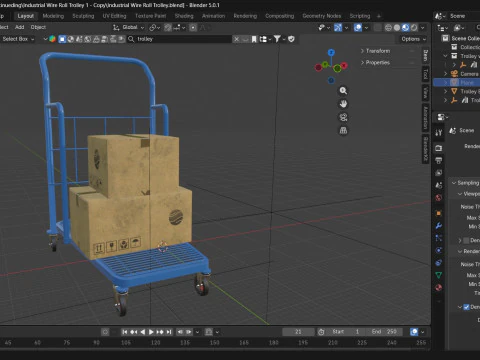480x360 pixels.
Task: Open the World properties globe icon
Action: pos(439,198)
